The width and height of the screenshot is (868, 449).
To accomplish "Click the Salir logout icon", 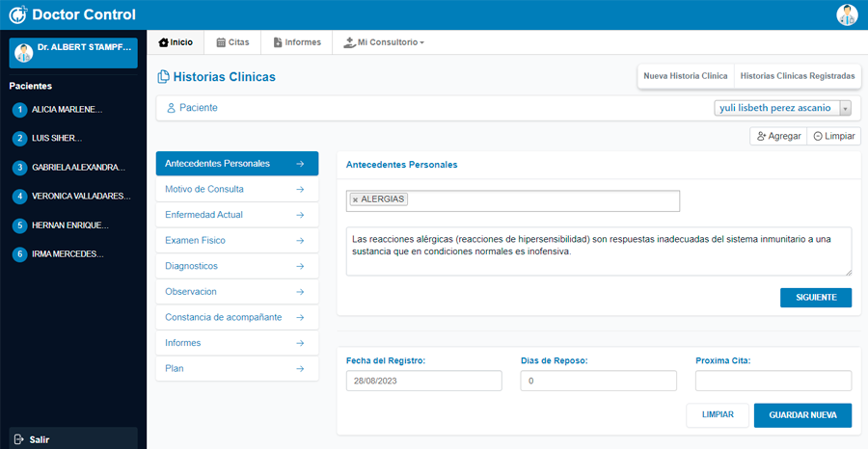I will tap(19, 439).
